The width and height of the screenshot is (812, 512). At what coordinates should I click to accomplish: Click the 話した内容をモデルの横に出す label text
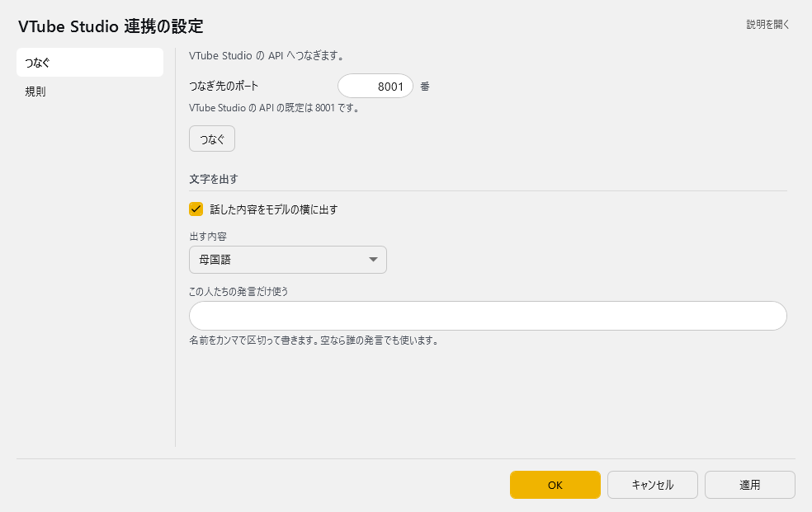click(274, 209)
